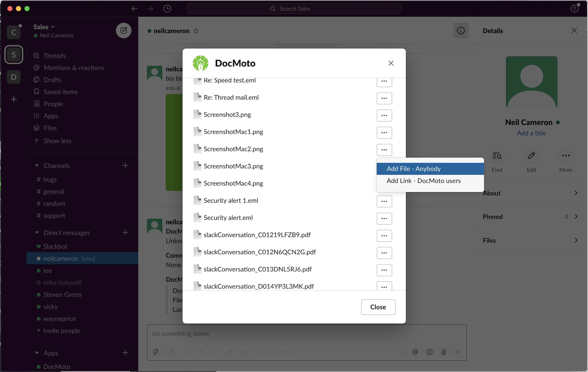This screenshot has width=588, height=372.
Task: Collapse the Channels section
Action: [37, 166]
